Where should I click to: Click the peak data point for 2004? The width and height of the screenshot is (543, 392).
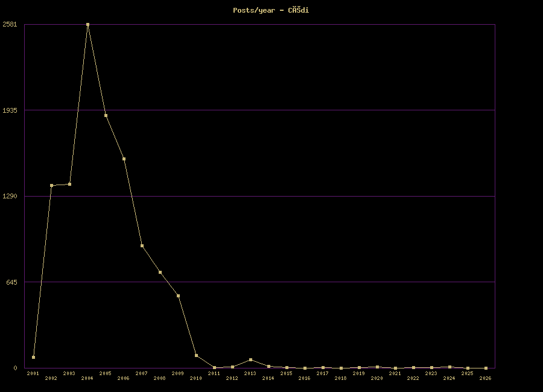(87, 25)
